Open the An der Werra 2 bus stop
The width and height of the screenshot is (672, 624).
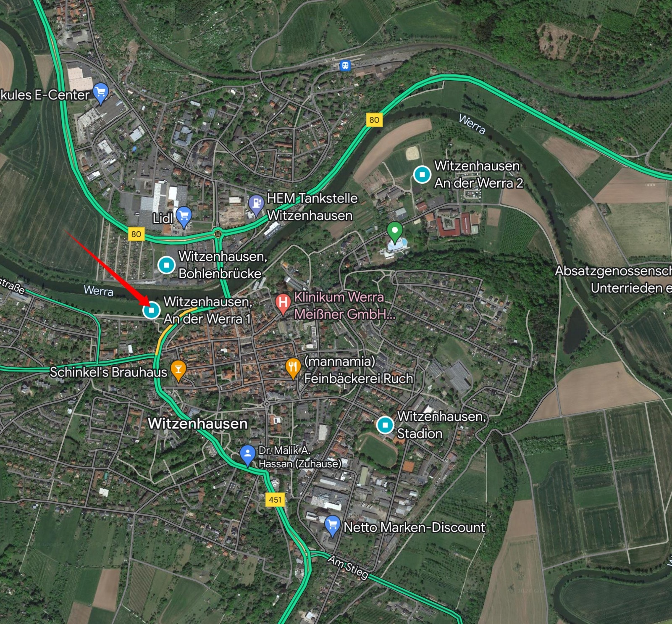pyautogui.click(x=422, y=174)
